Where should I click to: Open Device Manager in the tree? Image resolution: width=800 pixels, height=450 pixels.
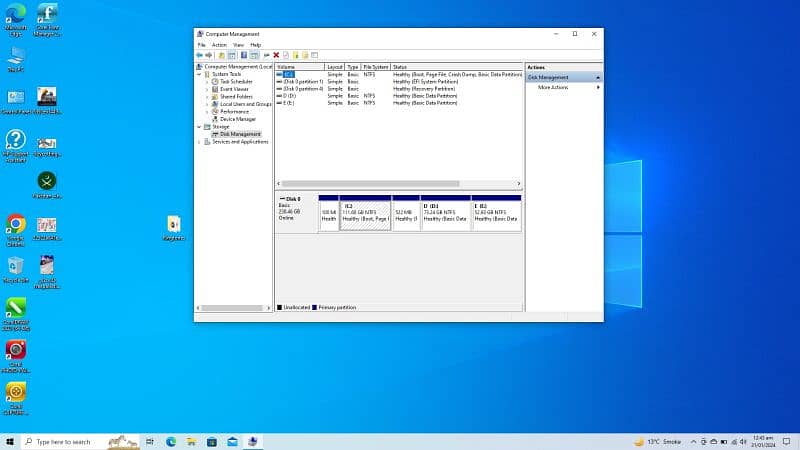237,119
